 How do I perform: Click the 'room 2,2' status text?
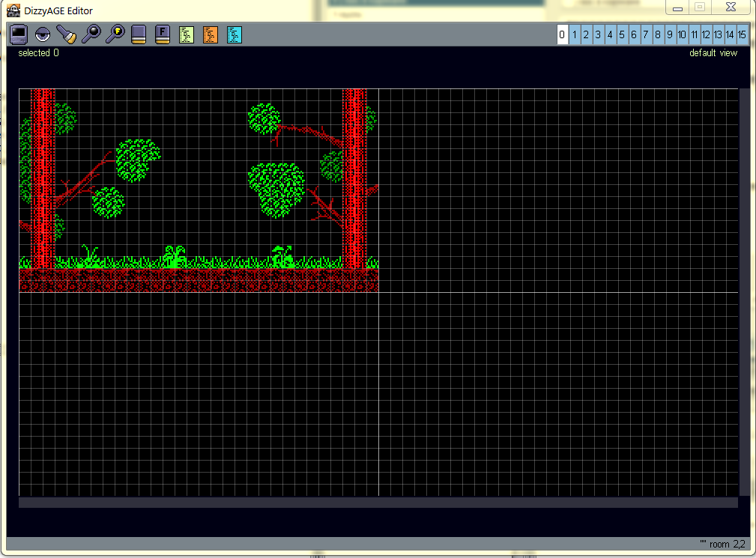727,544
